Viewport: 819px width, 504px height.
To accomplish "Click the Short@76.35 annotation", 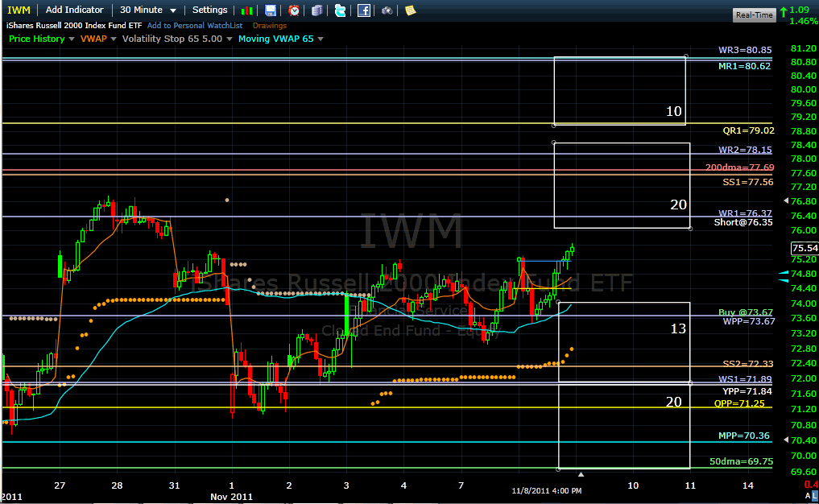I will (x=743, y=222).
